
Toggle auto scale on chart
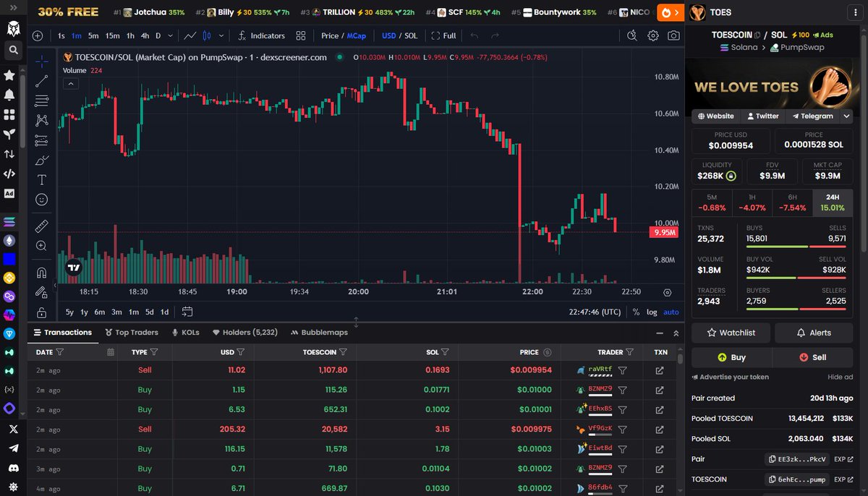[671, 312]
